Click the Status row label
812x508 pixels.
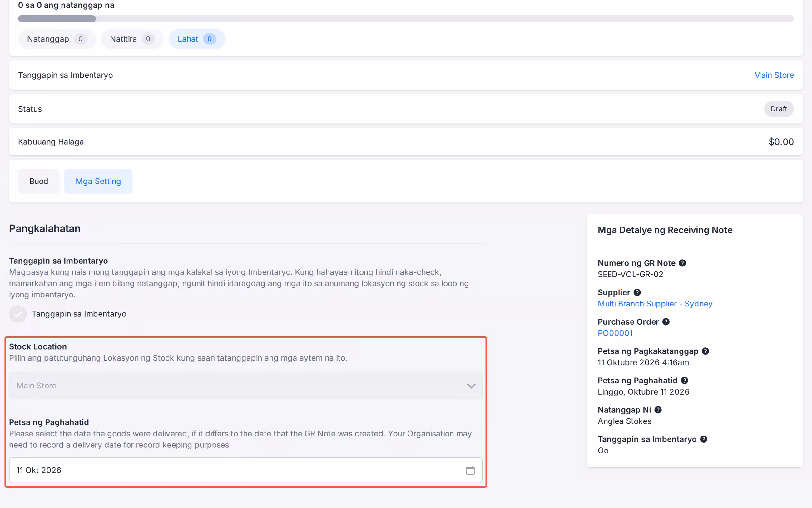pos(30,109)
